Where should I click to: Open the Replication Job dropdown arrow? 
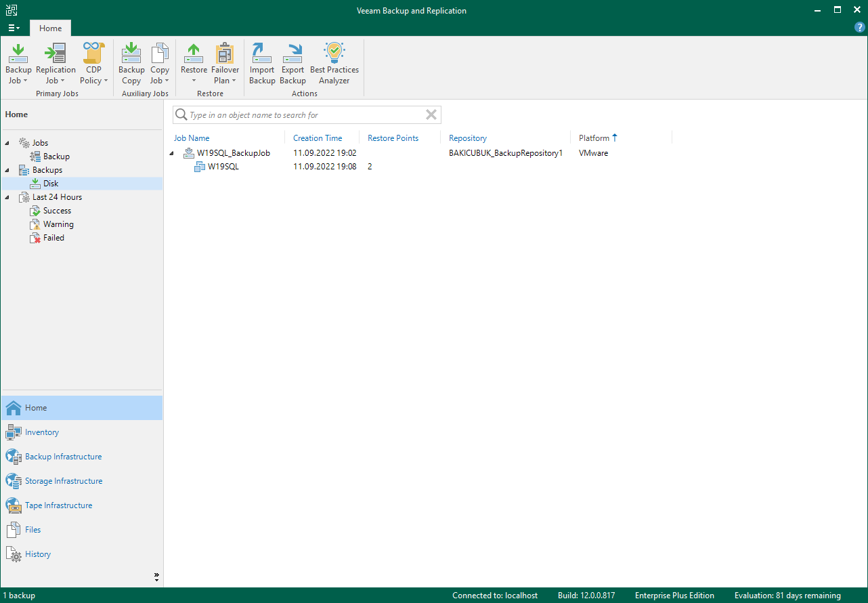tap(62, 81)
